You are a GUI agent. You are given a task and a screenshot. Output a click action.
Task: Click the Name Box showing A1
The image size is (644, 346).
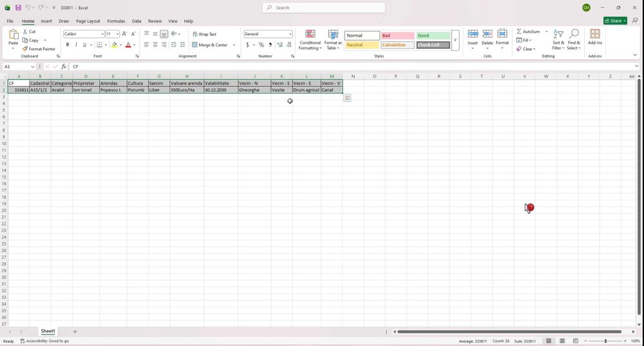(x=19, y=66)
